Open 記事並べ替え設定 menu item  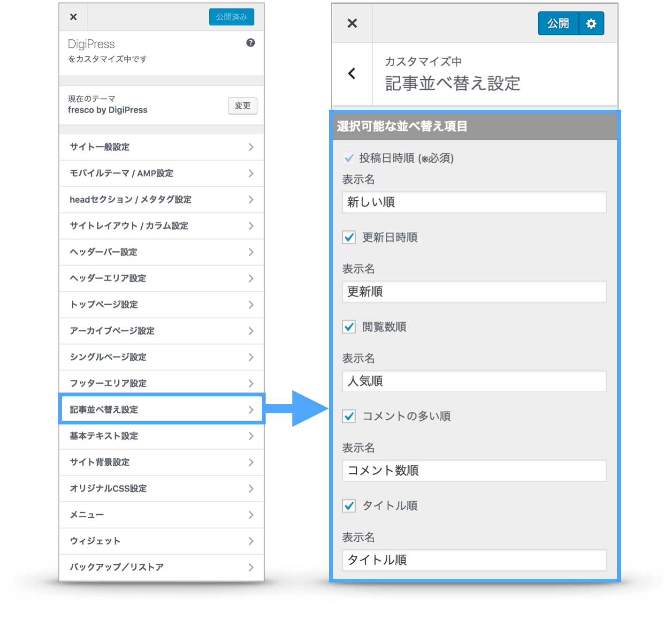tap(161, 409)
